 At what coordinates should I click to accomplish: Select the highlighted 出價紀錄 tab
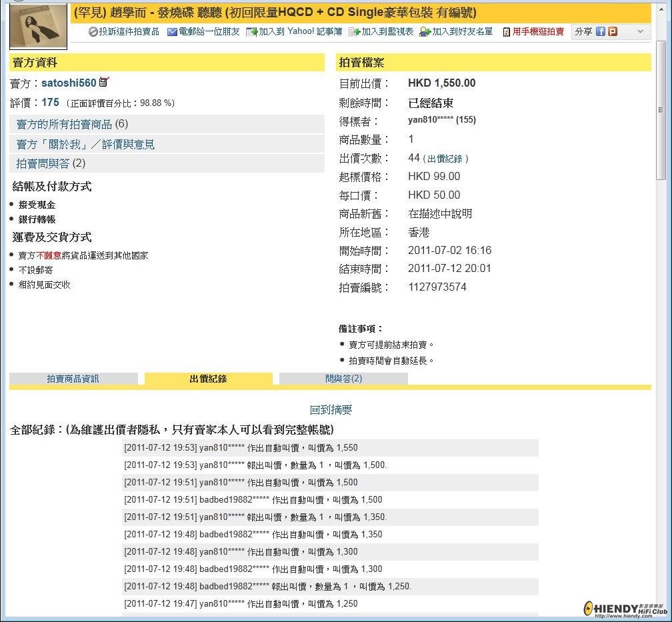207,378
